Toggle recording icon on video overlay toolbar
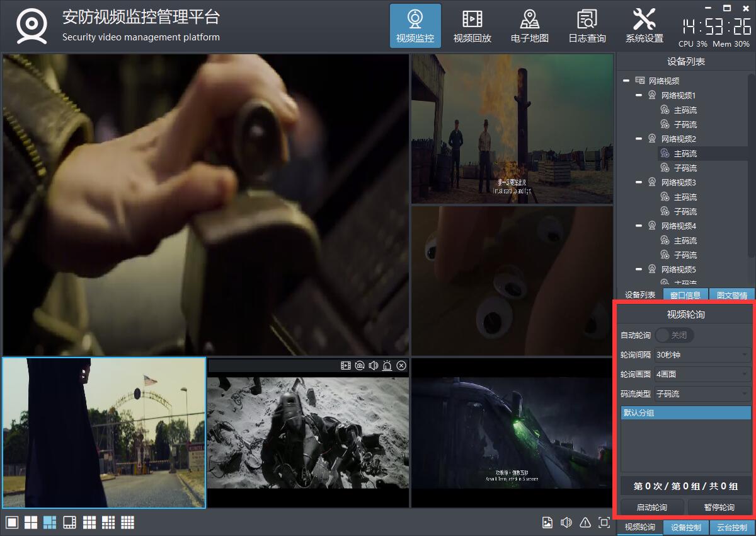Screen dimensions: 756x536 (x=345, y=365)
